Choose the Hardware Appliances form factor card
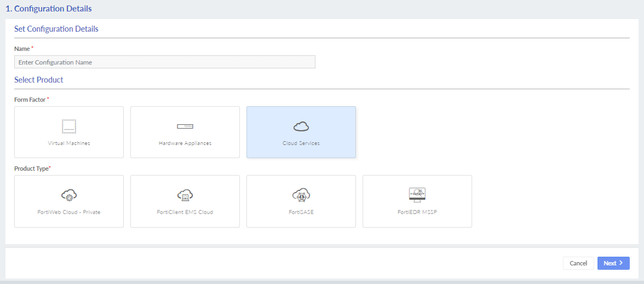 [185, 132]
